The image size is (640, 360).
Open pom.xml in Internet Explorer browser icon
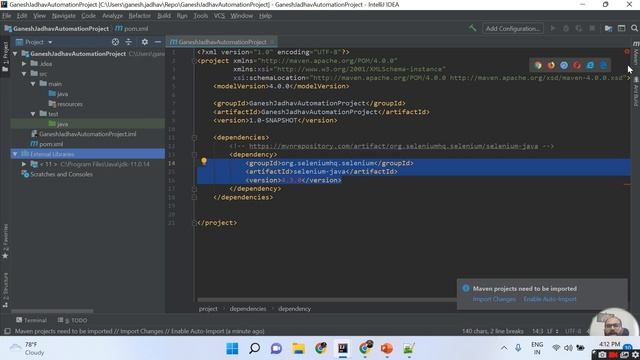click(590, 65)
